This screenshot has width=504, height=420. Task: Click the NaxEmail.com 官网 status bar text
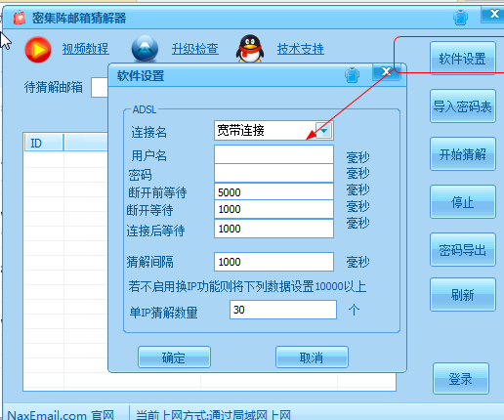click(61, 415)
